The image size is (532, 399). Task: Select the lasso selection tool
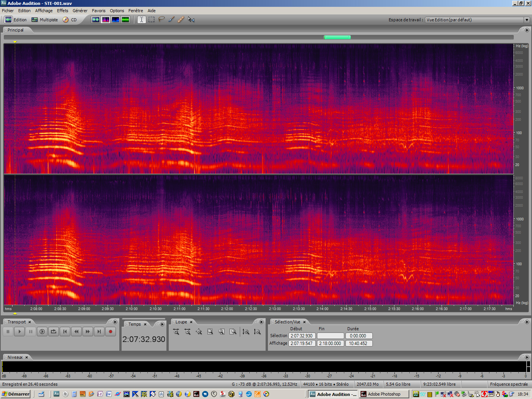[x=161, y=19]
